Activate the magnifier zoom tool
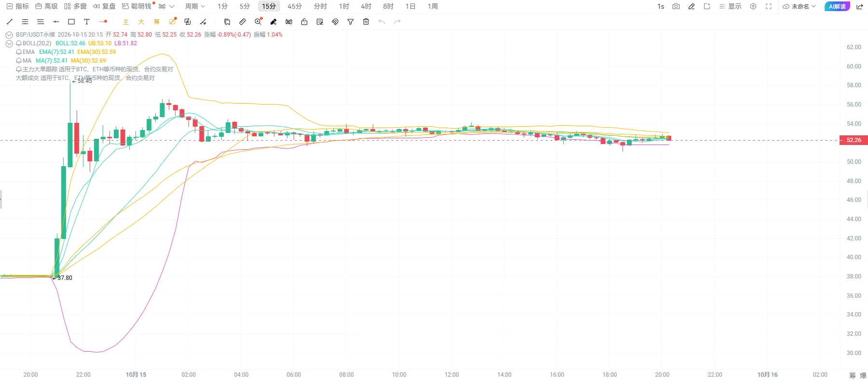 click(x=258, y=22)
